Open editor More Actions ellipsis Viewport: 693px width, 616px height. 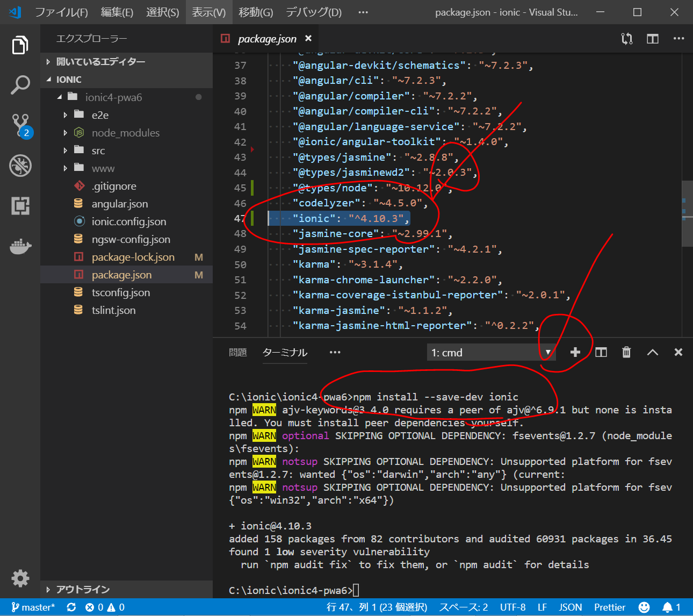678,39
